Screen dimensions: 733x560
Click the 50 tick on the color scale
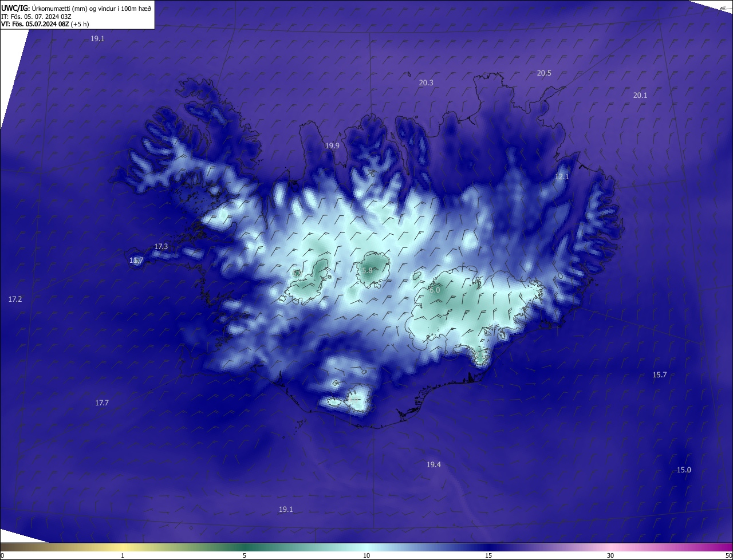pyautogui.click(x=728, y=555)
